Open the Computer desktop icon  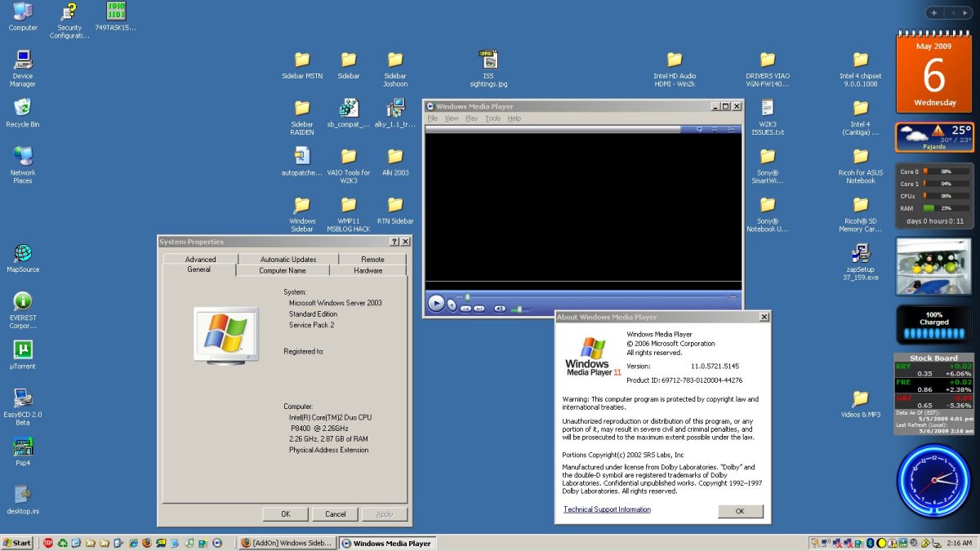tap(23, 16)
